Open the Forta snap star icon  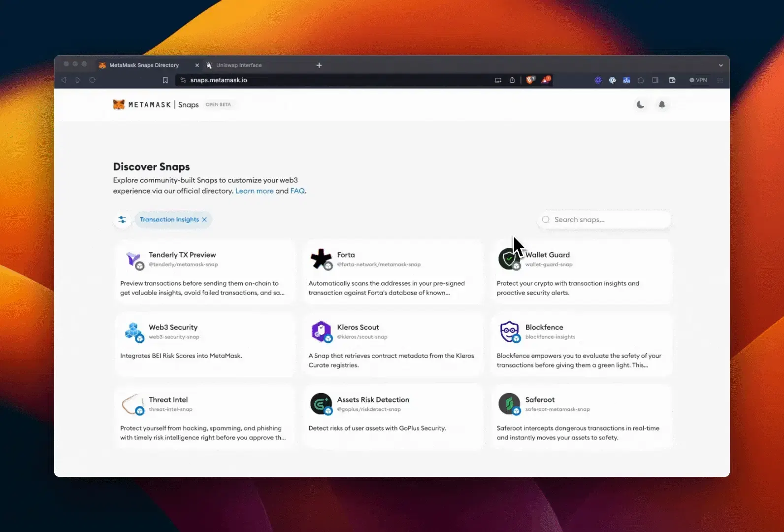coord(322,260)
